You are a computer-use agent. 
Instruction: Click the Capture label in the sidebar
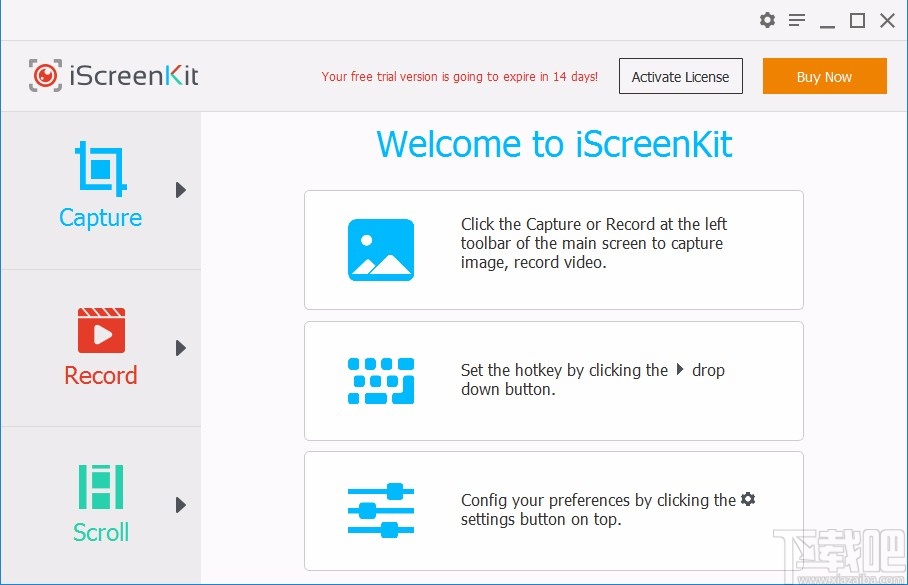tap(101, 218)
